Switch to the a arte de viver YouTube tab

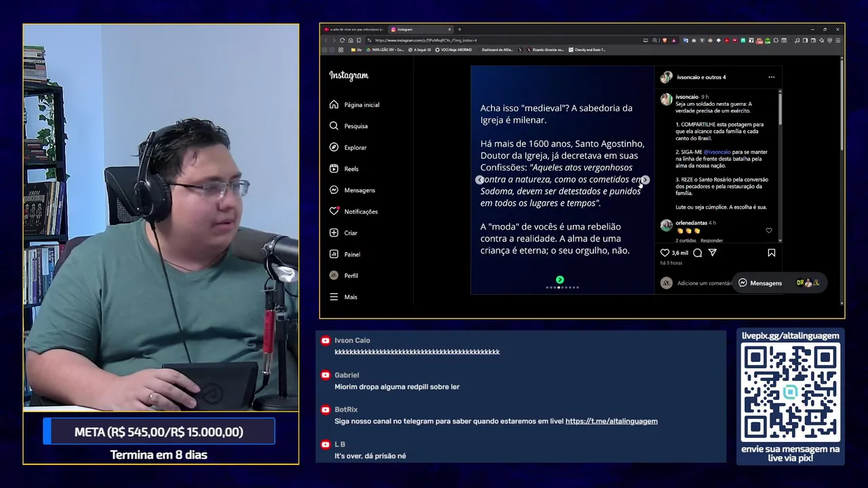(353, 30)
